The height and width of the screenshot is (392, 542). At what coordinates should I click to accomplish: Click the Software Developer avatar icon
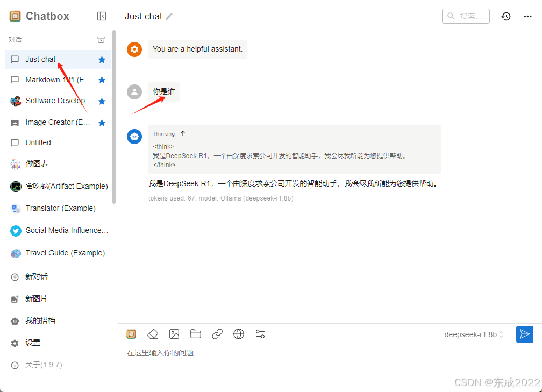pos(16,101)
